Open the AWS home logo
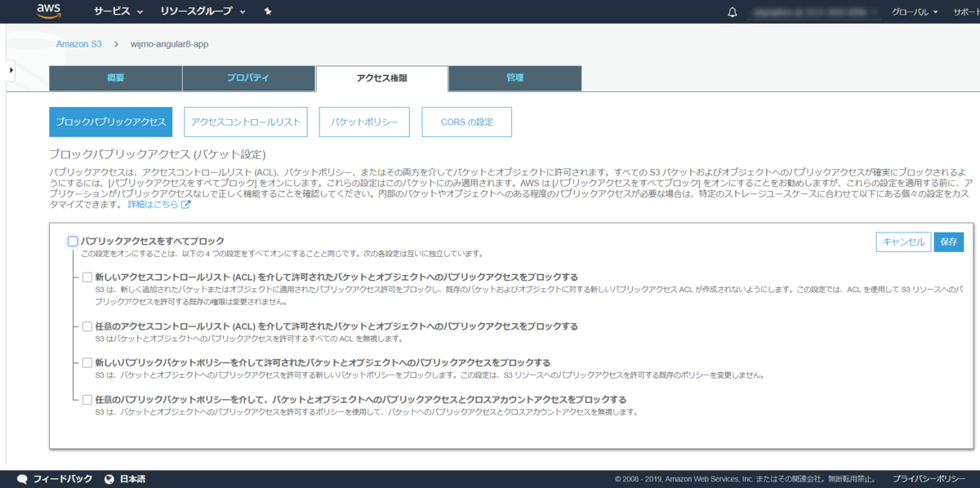Viewport: 980px width, 488px height. 49,11
